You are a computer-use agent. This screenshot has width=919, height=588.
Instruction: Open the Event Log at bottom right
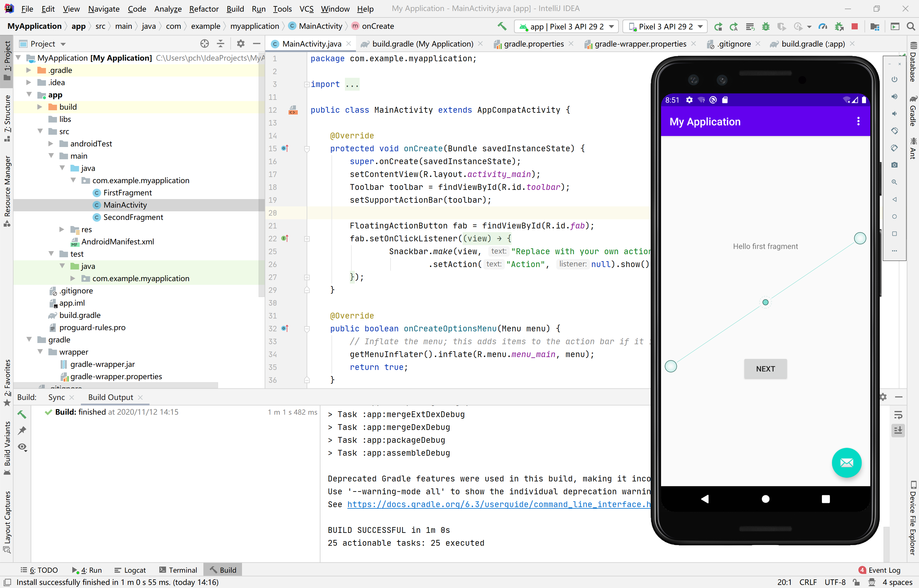coord(880,570)
